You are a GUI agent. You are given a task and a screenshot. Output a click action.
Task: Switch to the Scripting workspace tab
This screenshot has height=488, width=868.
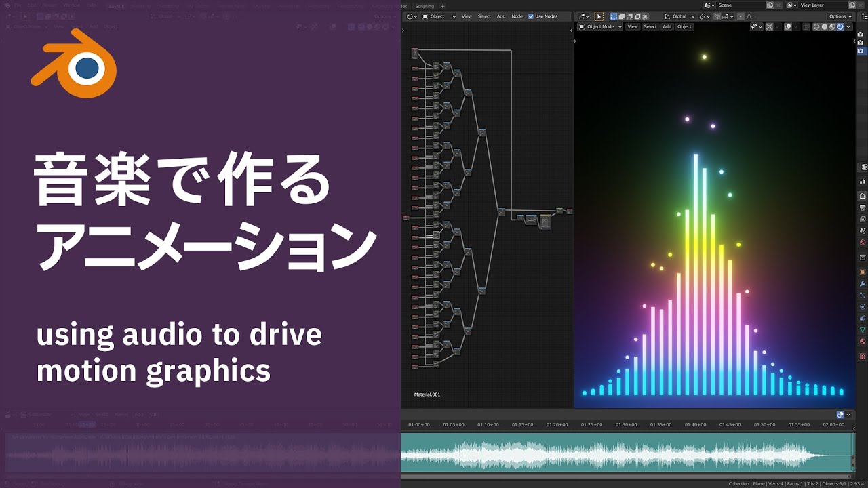click(425, 6)
